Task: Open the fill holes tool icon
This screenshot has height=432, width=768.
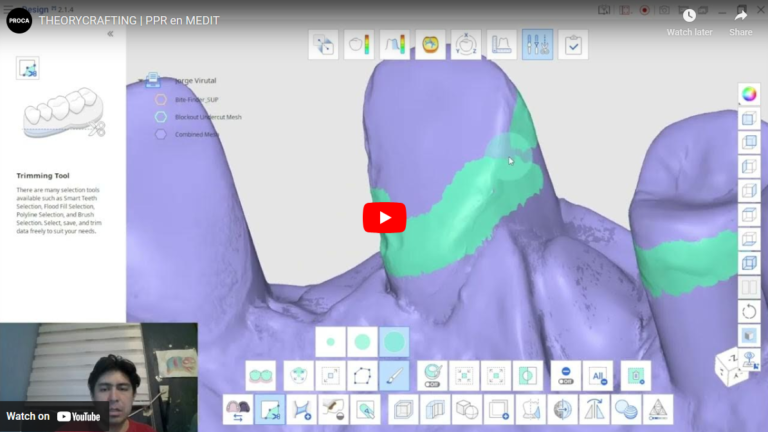Action: point(302,409)
